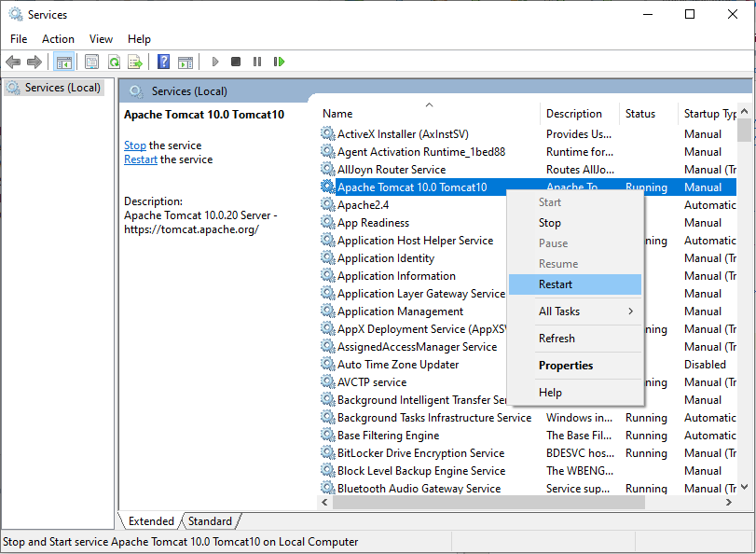Click the horizontal scrollbar thumb
Image resolution: width=756 pixels, height=554 pixels.
click(488, 503)
